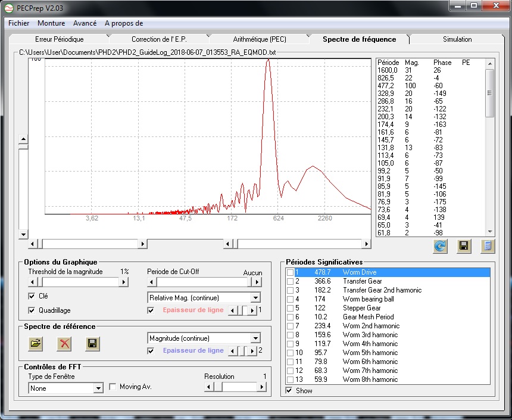Click right arrow of the first horizontal graph scrollbar
This screenshot has height=420, width=512.
point(142,244)
